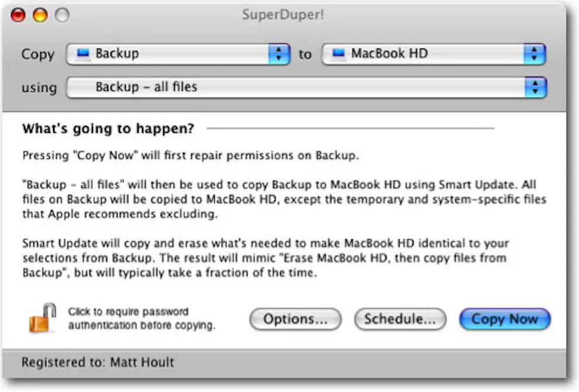Open the source volume dropdown showing Backup
The image size is (579, 392).
pyautogui.click(x=175, y=54)
